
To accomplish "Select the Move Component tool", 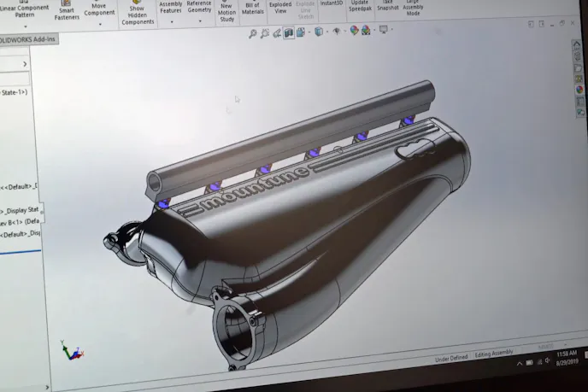I will [x=99, y=9].
